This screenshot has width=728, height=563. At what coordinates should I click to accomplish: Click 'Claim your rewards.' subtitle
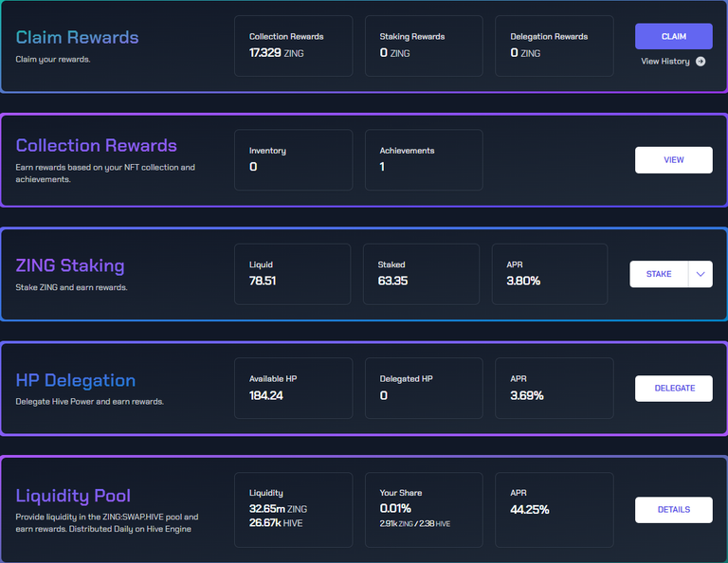pyautogui.click(x=53, y=60)
